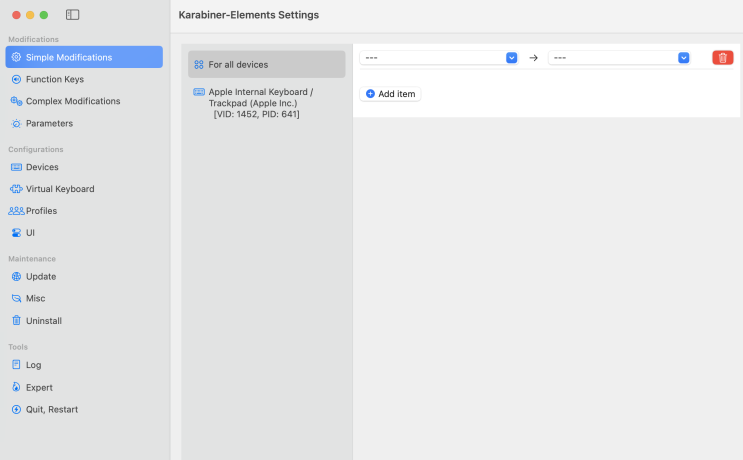
Task: Select the For all devices label
Action: click(238, 64)
